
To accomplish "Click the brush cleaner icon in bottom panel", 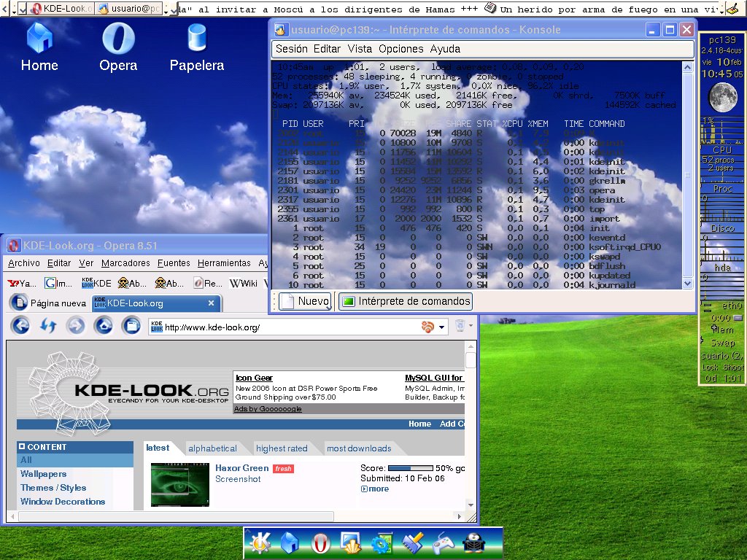I will [413, 543].
